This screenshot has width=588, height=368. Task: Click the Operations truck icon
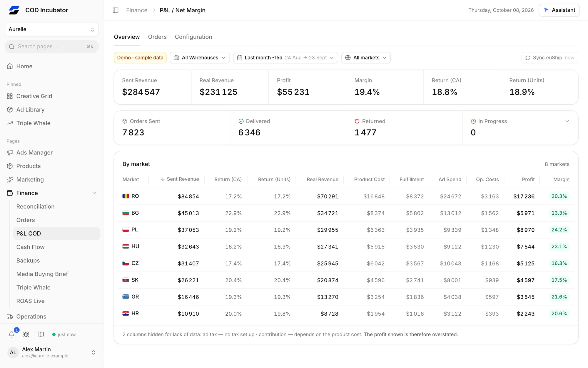tap(10, 316)
